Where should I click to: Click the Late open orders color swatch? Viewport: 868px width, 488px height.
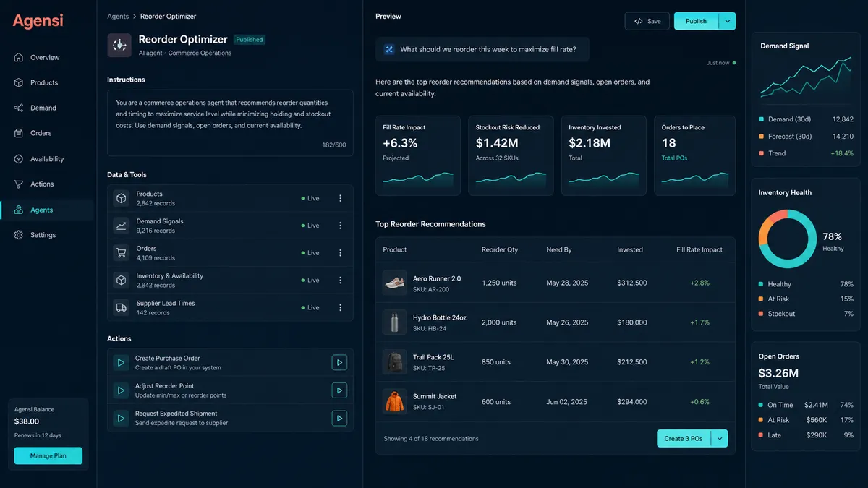coord(761,435)
